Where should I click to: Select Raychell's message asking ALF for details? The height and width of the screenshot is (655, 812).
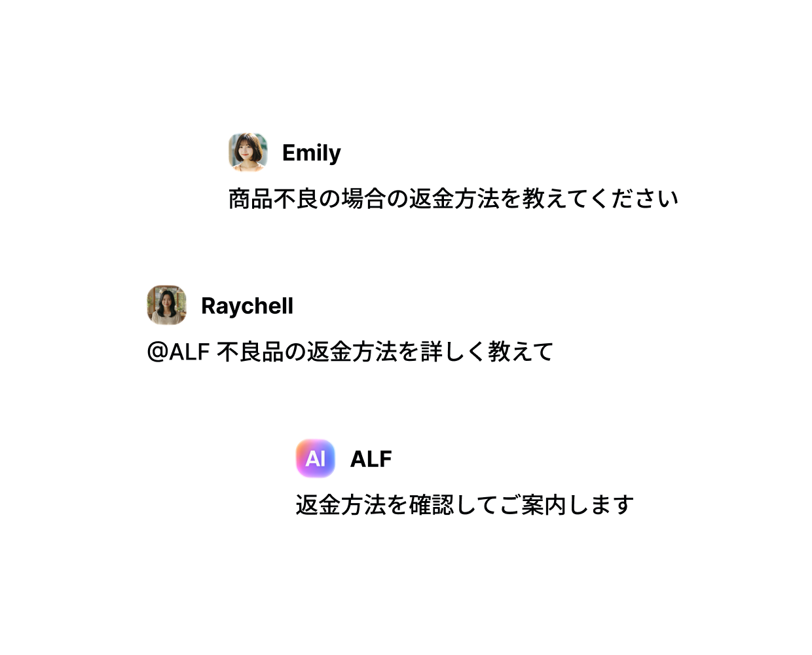(350, 352)
